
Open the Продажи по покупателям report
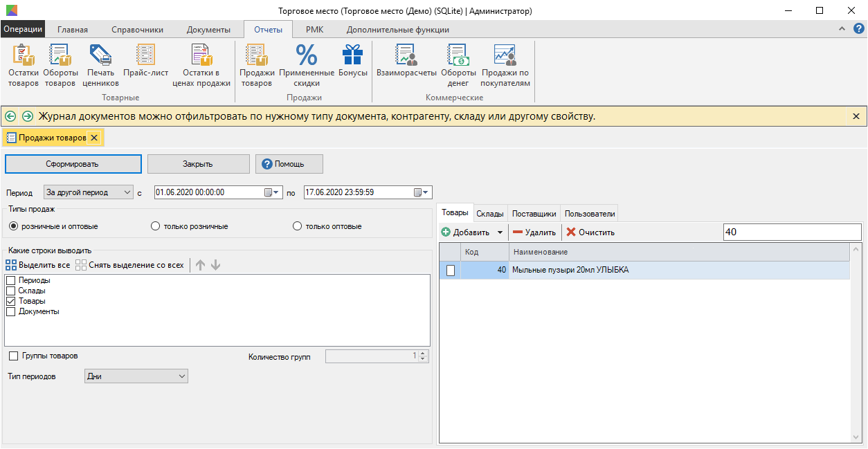pyautogui.click(x=505, y=66)
